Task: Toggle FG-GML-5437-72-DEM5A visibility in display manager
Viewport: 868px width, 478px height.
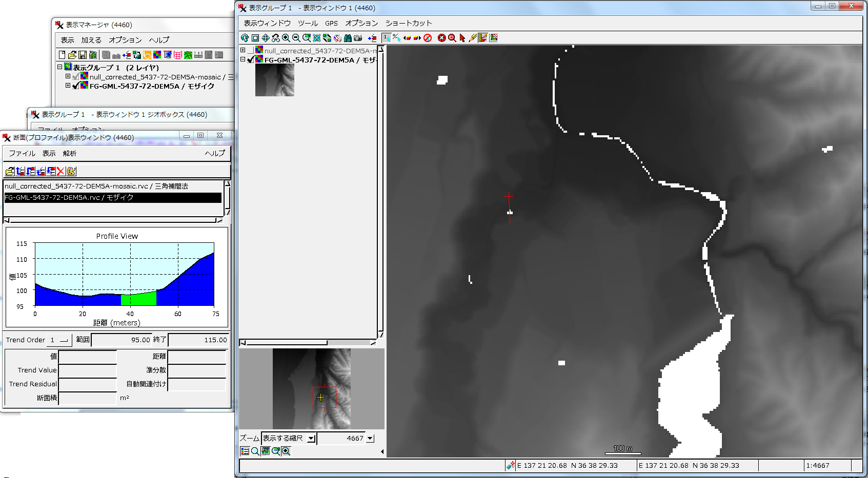Action: (x=76, y=86)
